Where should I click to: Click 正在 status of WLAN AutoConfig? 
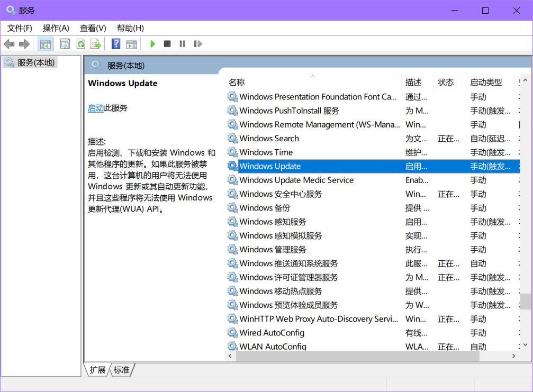(x=448, y=347)
